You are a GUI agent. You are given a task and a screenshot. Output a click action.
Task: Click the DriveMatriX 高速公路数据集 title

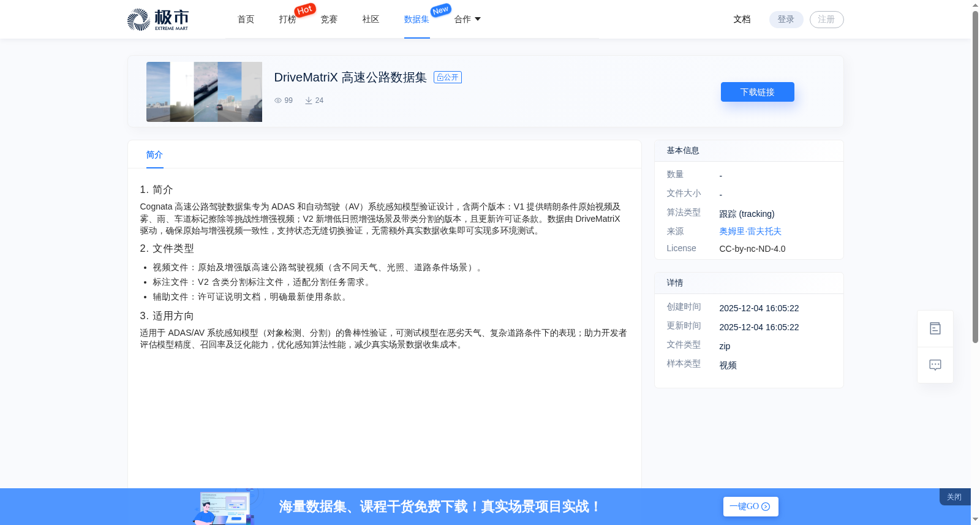click(x=350, y=77)
